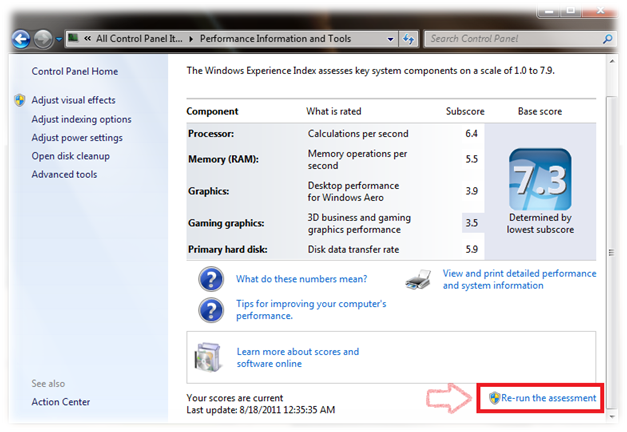Click the Base score column header
Image resolution: width=627 pixels, height=432 pixels.
[x=540, y=111]
